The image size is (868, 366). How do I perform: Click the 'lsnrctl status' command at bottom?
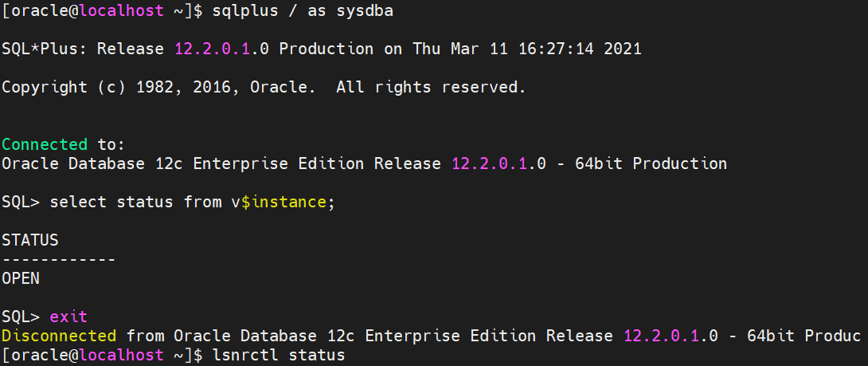[279, 354]
